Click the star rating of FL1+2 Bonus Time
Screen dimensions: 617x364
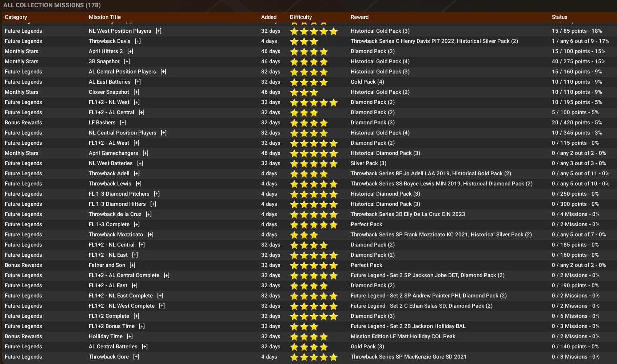click(x=304, y=327)
